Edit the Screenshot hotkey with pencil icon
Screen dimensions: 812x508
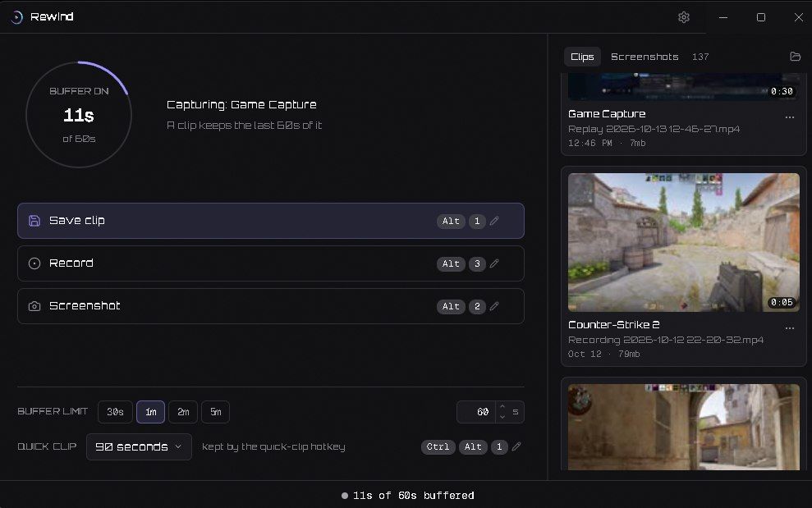[494, 306]
